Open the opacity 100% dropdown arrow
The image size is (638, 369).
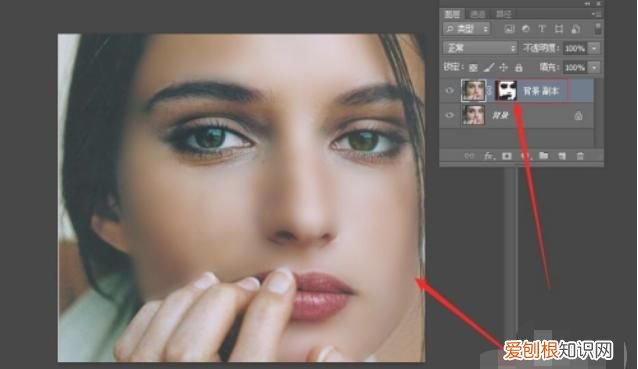(594, 48)
